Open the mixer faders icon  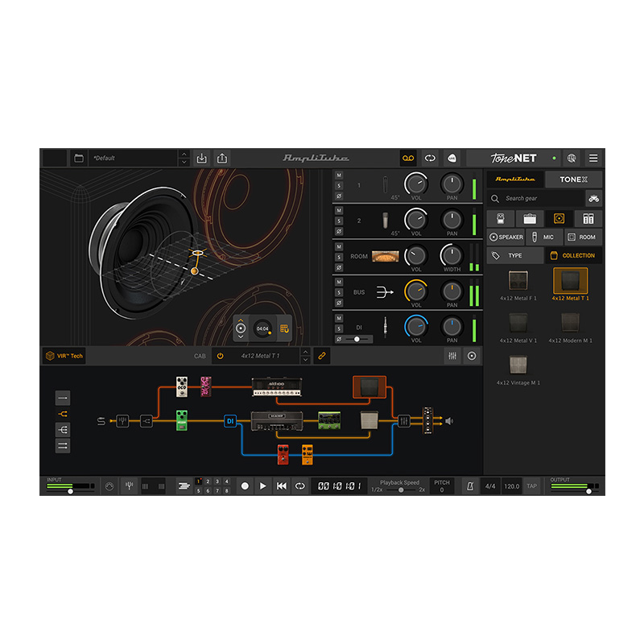click(452, 355)
